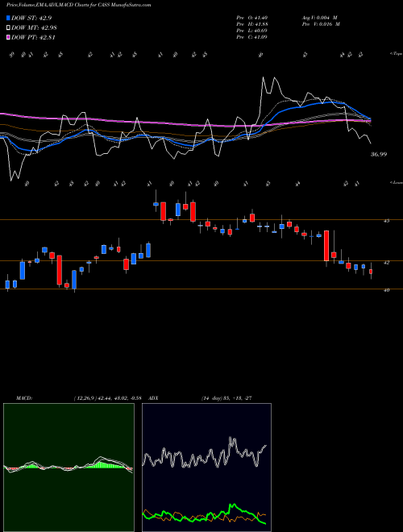Click the 'Pre H: 41.88' value
The image size is (403, 532).
click(x=251, y=24)
